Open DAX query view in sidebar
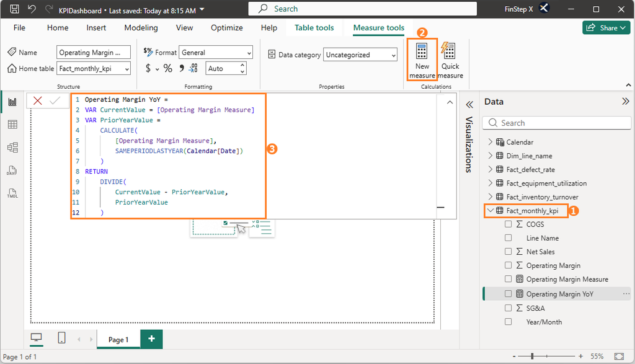The height and width of the screenshot is (364, 635). click(x=12, y=171)
